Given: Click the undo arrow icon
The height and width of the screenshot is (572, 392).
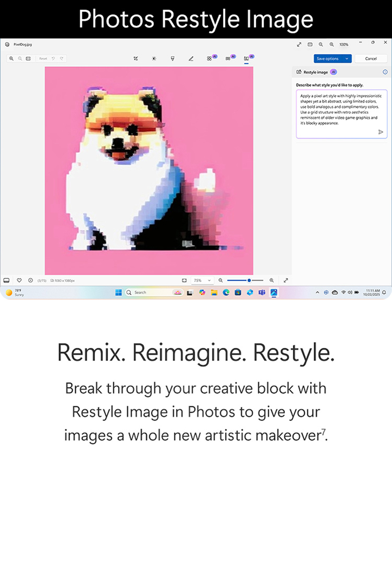Looking at the screenshot, I should tap(53, 59).
